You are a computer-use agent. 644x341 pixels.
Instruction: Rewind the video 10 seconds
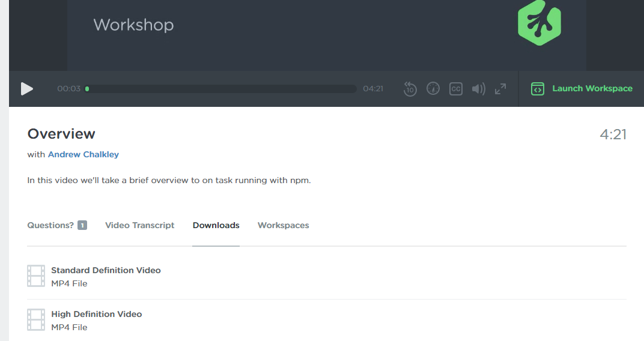coord(410,89)
